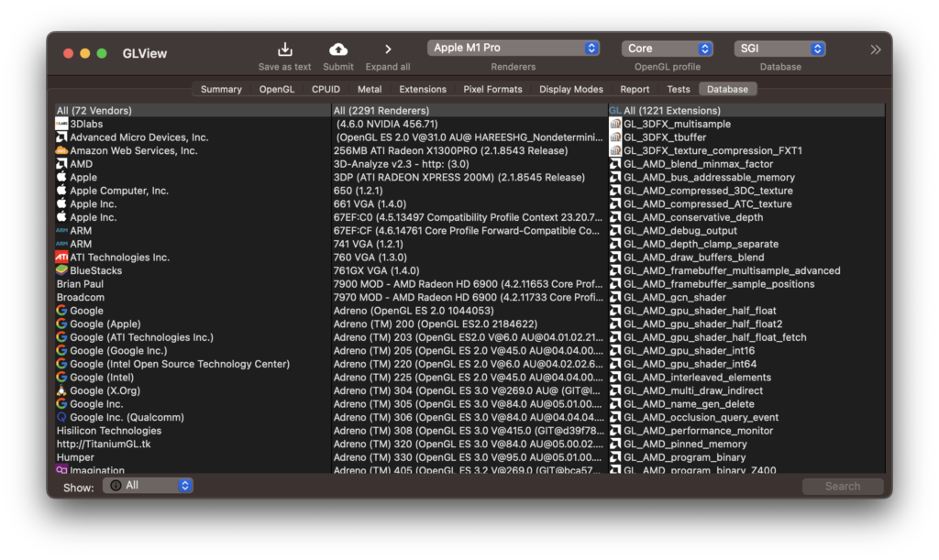
Task: Click the GL_AMD_debug_output AMD icon
Action: point(615,230)
